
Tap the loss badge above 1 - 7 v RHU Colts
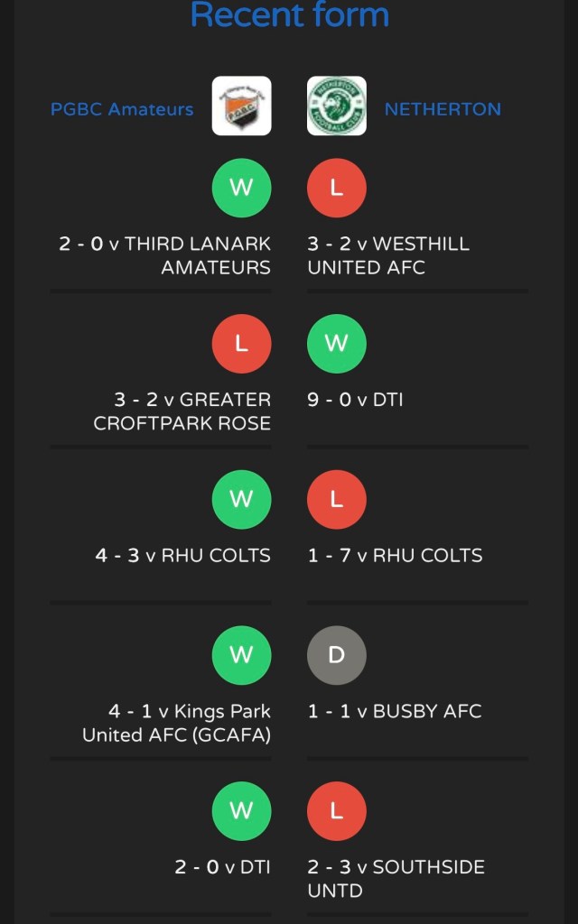[x=336, y=499]
